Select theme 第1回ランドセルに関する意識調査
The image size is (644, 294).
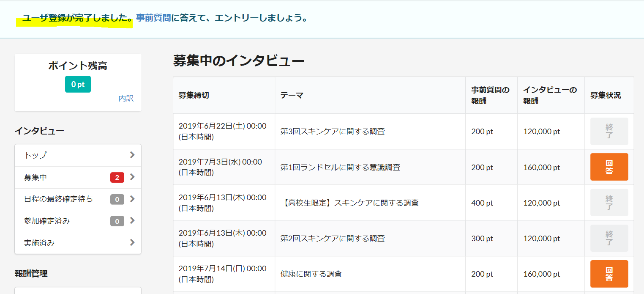[340, 167]
